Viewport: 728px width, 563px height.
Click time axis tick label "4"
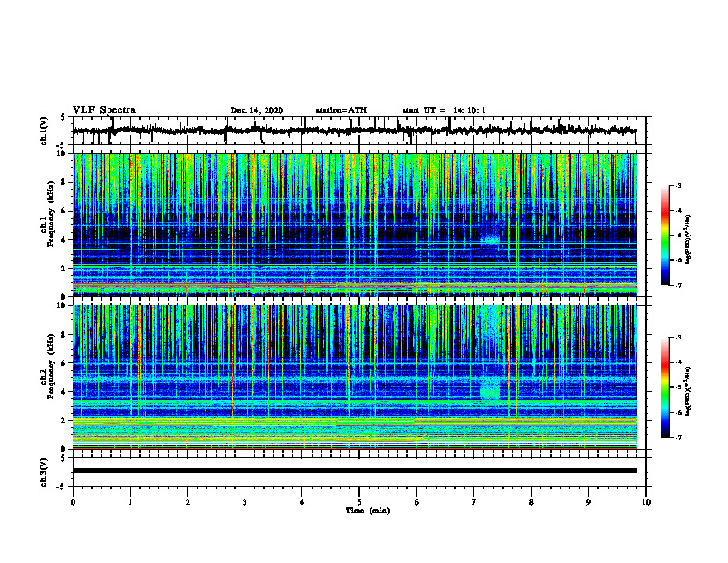coord(302,502)
